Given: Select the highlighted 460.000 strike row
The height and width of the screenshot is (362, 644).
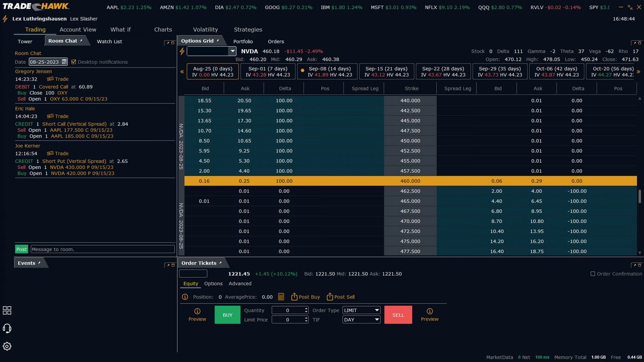Looking at the screenshot, I should coord(411,181).
